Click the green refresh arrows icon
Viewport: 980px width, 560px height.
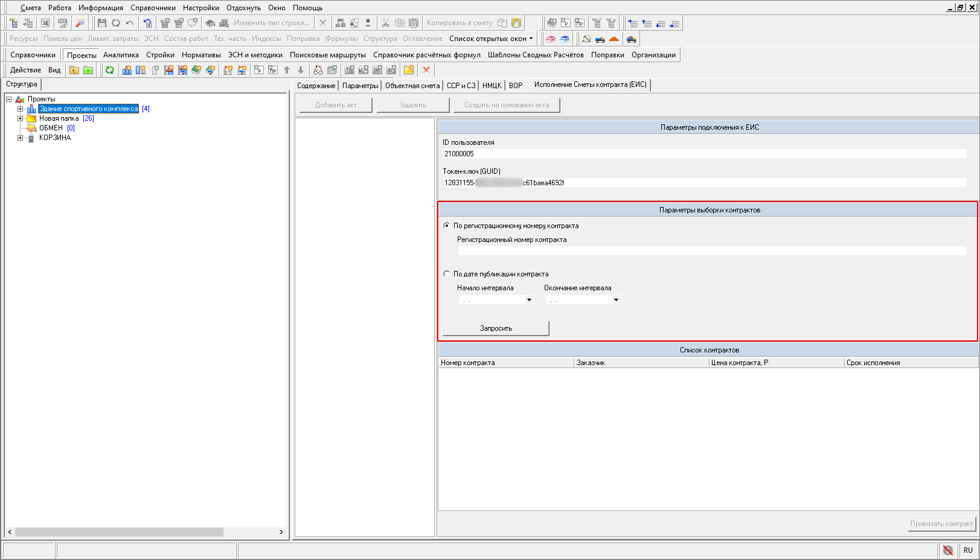click(x=110, y=70)
